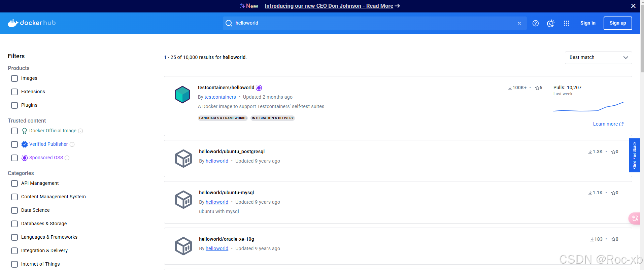Screen dimensions: 644x270
Task: Click the sparkle New icon in banner
Action: [x=242, y=6]
